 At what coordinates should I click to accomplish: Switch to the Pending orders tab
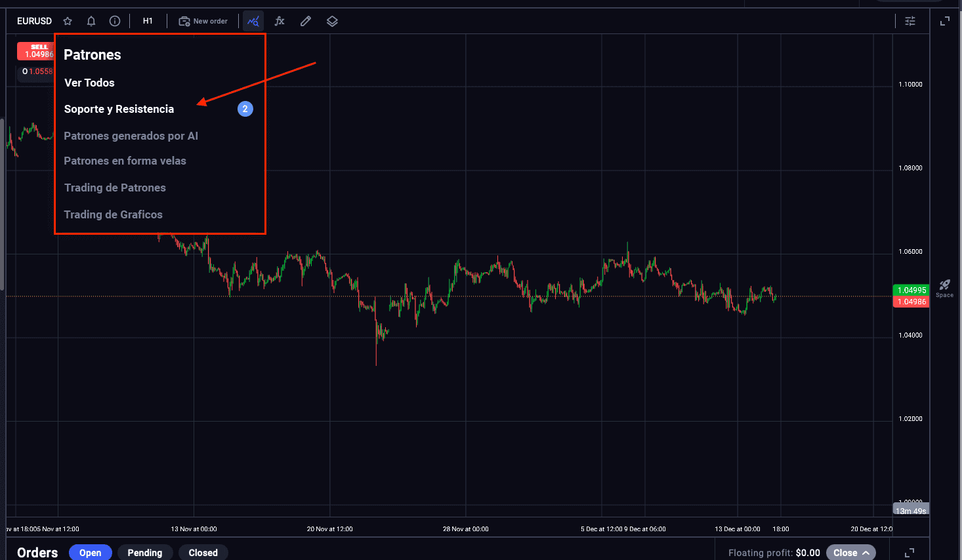click(x=144, y=552)
